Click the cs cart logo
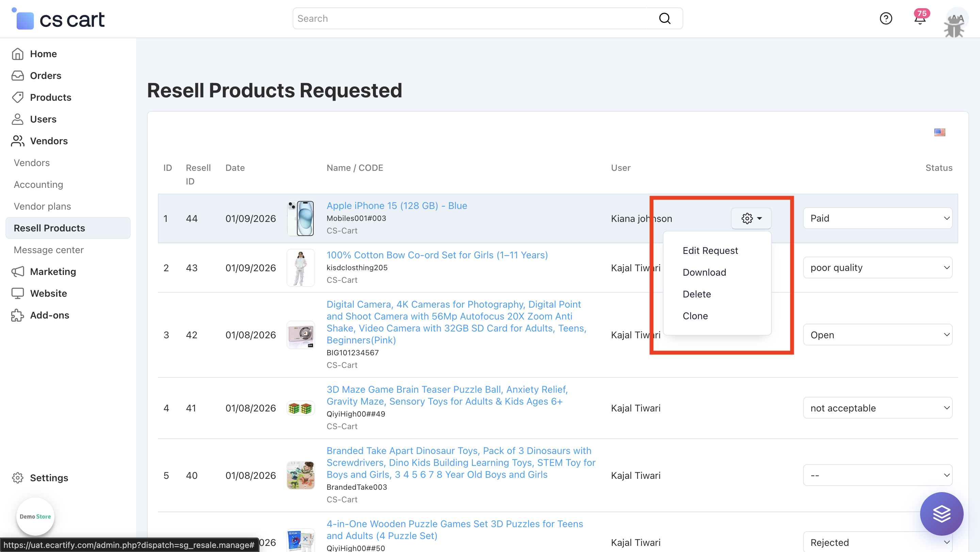Viewport: 980px width, 552px height. (59, 19)
